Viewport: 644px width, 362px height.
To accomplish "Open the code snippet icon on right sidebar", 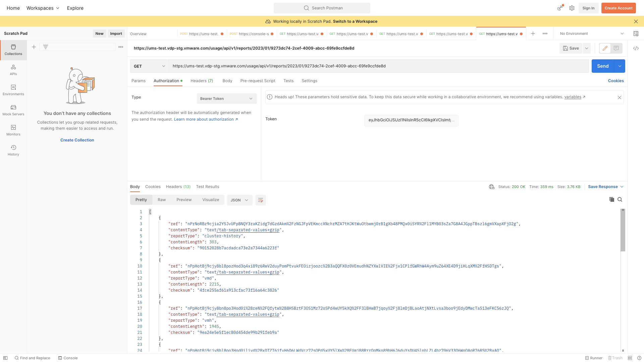I will click(636, 48).
